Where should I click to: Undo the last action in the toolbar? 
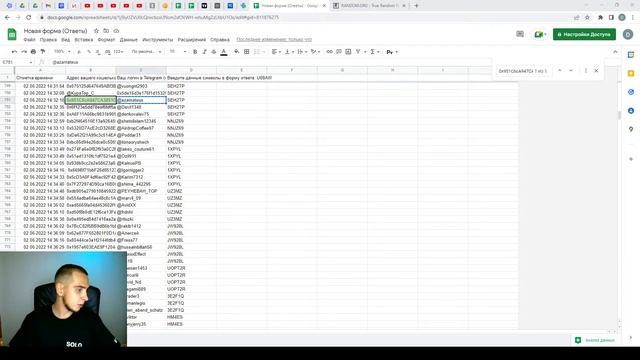point(15,52)
